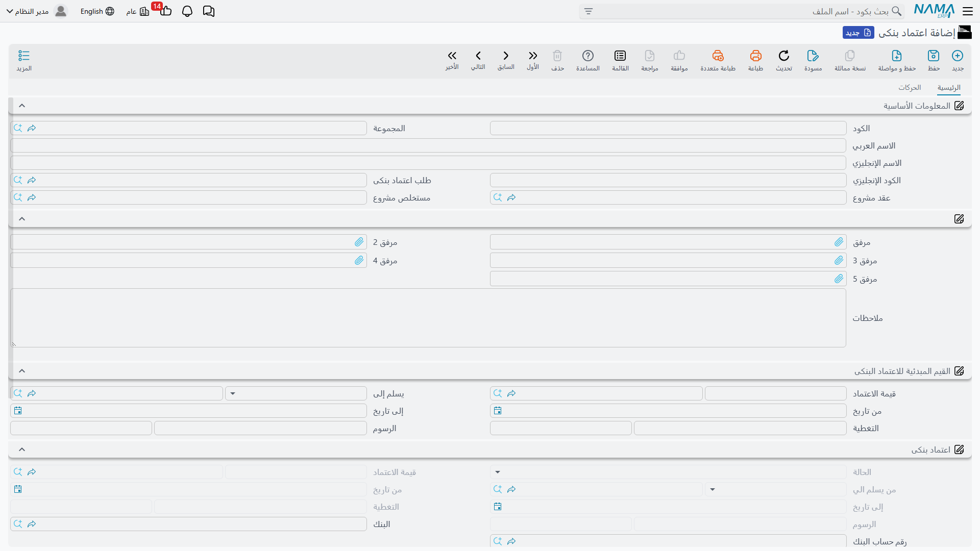Click the عام branch selector
Viewport: 980px width, 551px height.
tap(138, 11)
